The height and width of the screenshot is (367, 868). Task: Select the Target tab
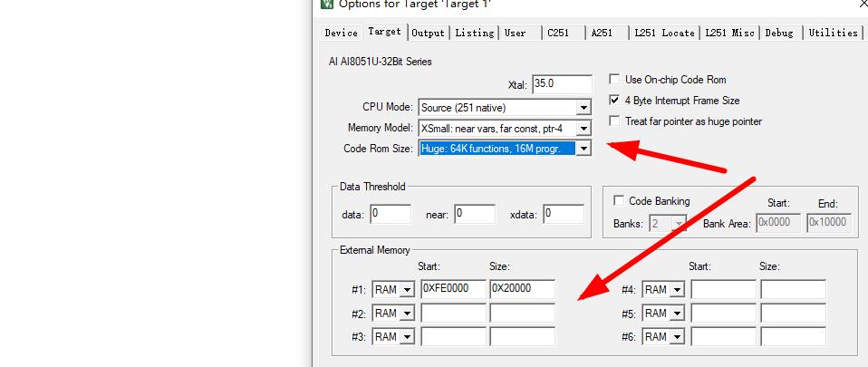[x=384, y=32]
